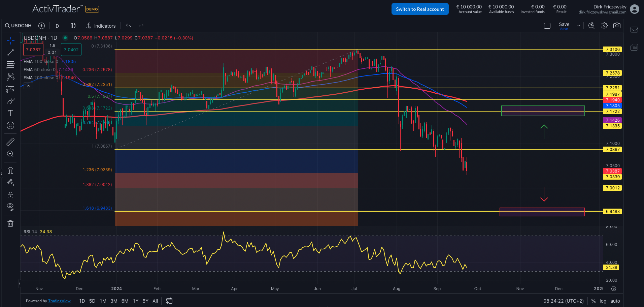The height and width of the screenshot is (307, 644).
Task: Take a chart snapshot with the camera icon
Action: coord(617,25)
